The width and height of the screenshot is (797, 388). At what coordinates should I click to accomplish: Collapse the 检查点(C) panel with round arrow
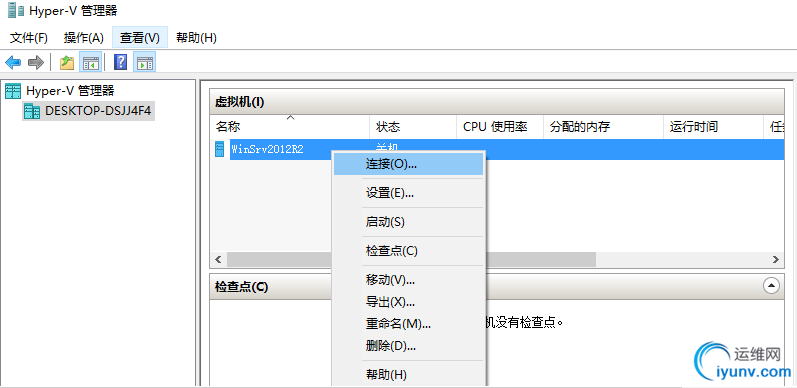[771, 286]
